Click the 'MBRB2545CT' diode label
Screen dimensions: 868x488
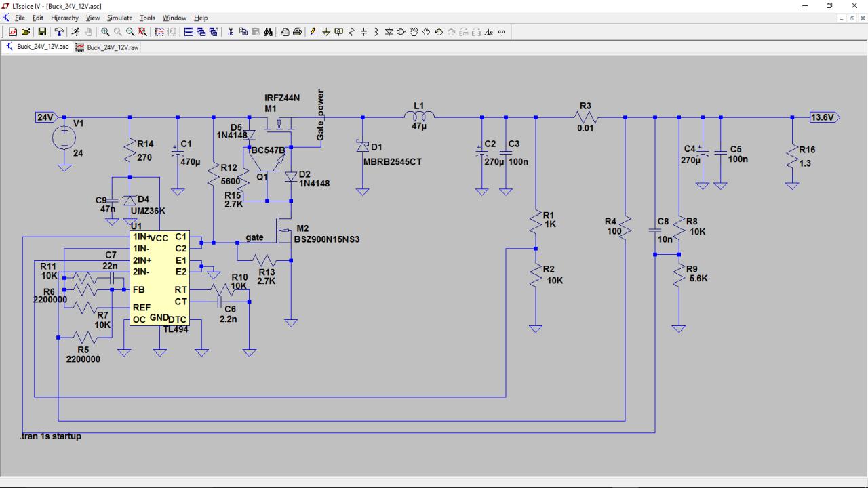click(393, 162)
